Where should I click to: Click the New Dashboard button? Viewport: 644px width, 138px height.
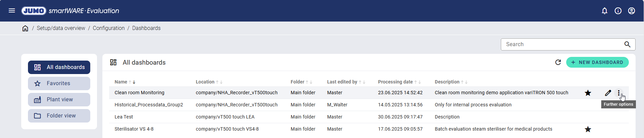point(597,62)
